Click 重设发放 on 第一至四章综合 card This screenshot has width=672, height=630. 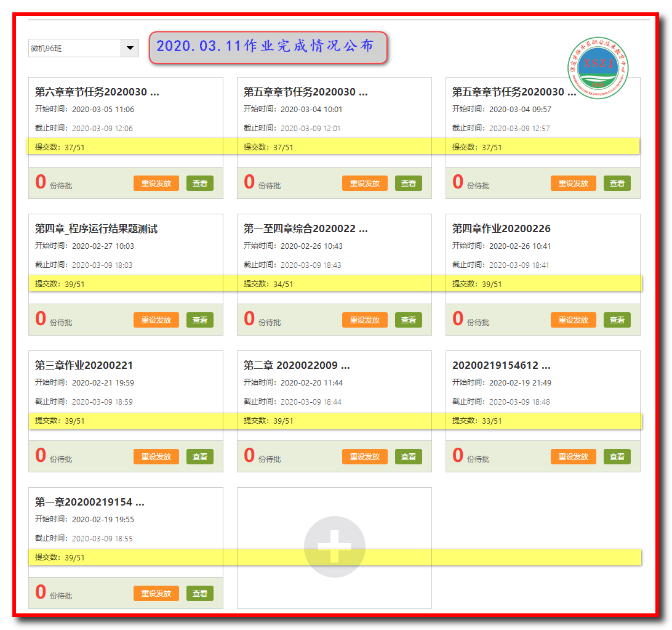(x=365, y=320)
